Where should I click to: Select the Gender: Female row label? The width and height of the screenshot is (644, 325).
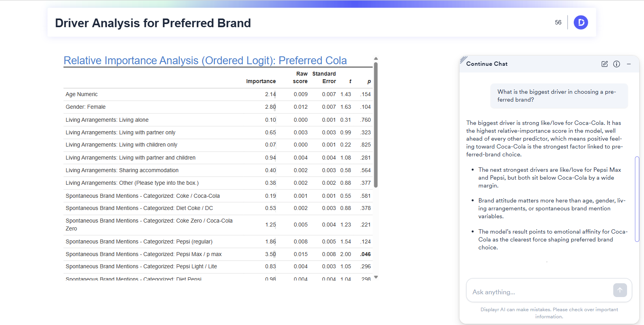[x=86, y=107]
